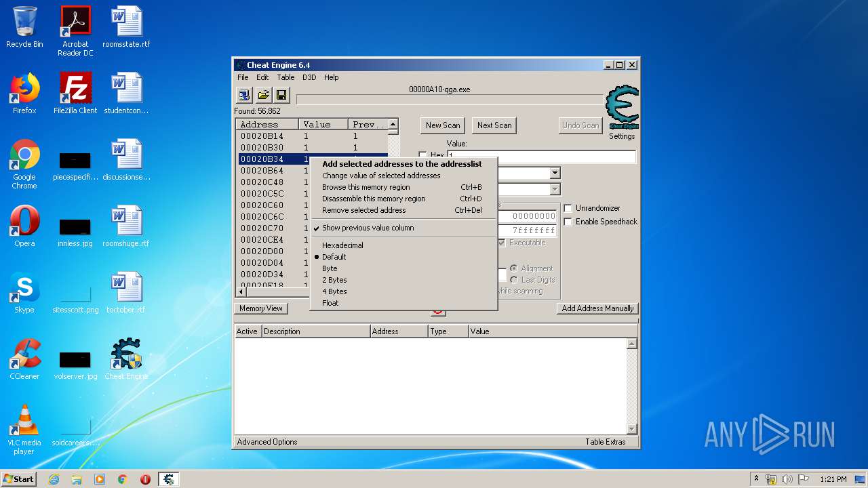The image size is (868, 488).
Task: Choose Remove selected address
Action: [x=403, y=210]
